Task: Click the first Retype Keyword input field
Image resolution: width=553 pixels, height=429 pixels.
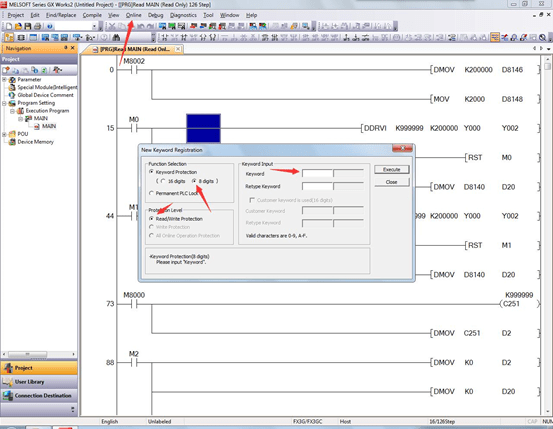Action: [x=317, y=186]
